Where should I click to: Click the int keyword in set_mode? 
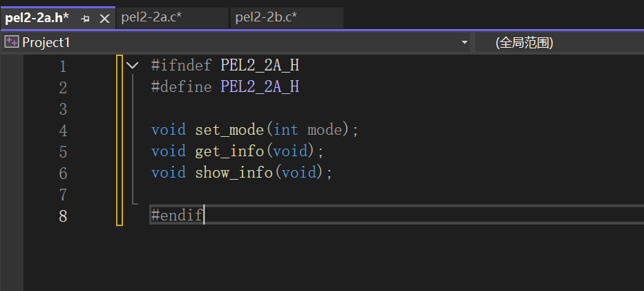point(286,130)
